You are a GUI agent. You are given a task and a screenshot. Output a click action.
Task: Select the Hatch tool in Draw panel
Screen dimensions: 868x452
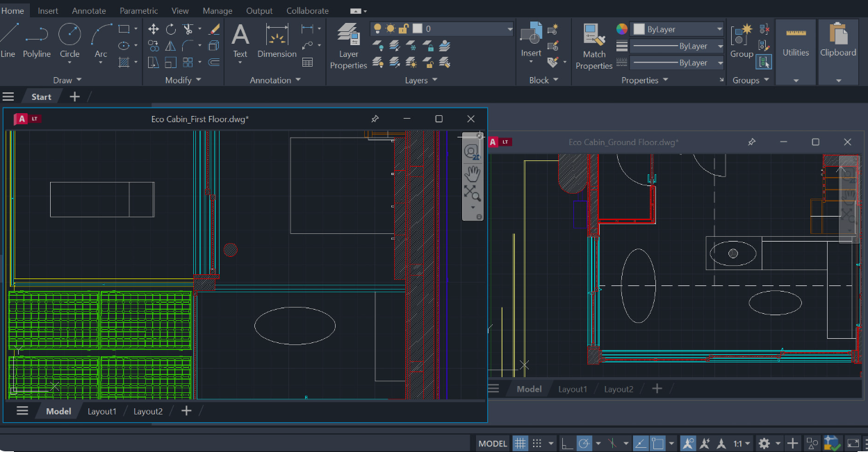pos(124,62)
